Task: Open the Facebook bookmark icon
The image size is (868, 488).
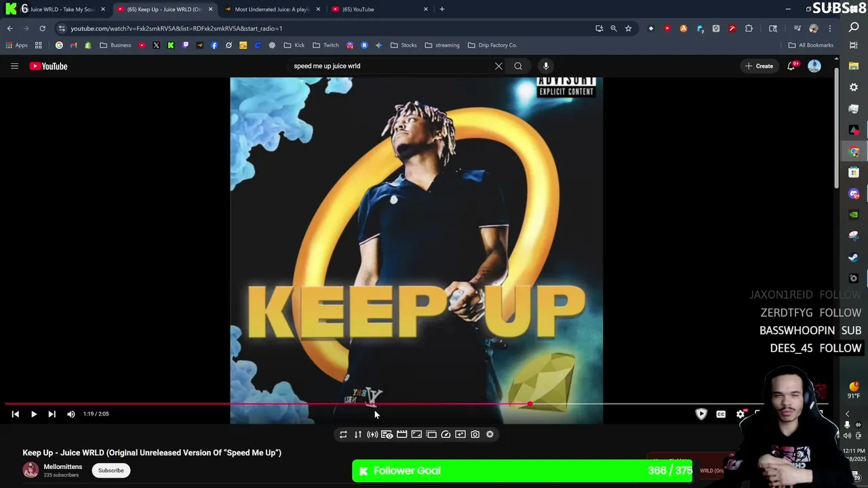Action: [214, 45]
